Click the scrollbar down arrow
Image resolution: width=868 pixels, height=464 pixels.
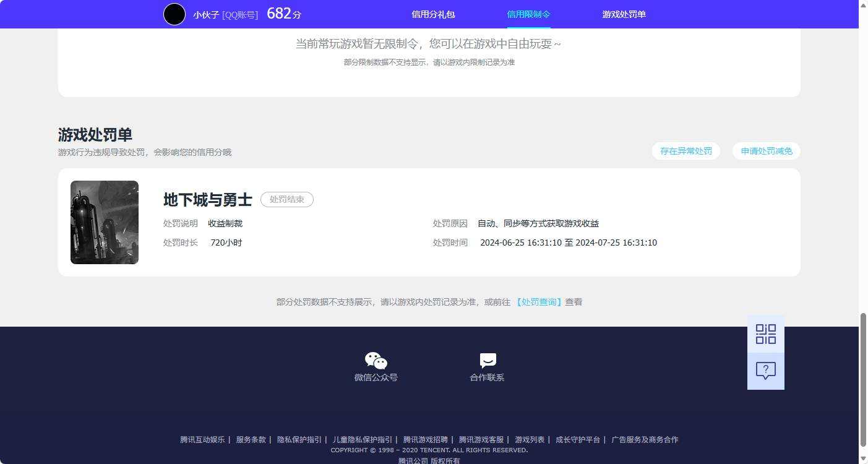point(864,458)
